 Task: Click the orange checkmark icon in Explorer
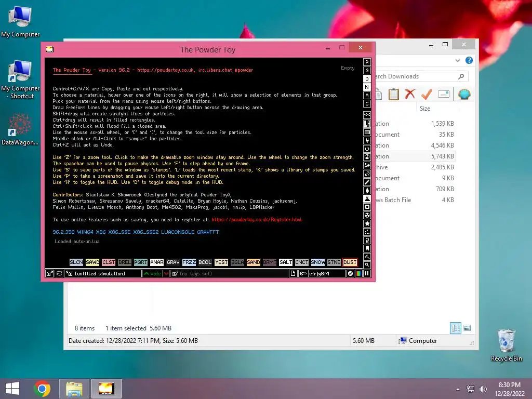(x=427, y=94)
